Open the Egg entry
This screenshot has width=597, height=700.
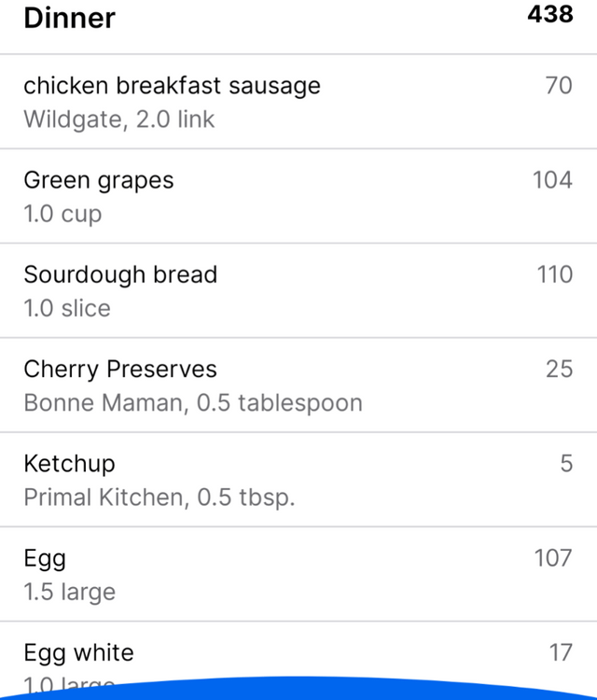pos(298,575)
